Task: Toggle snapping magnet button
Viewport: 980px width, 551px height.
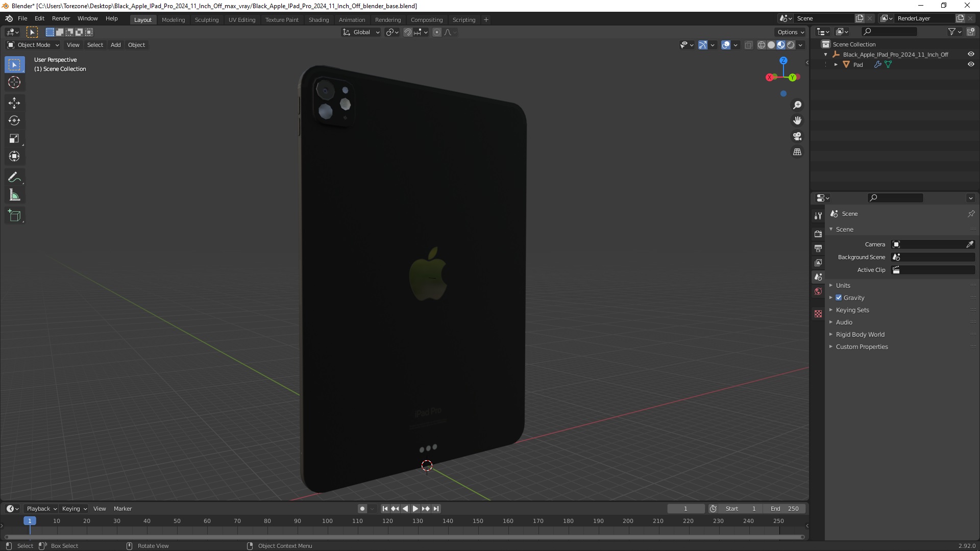Action: click(x=407, y=32)
